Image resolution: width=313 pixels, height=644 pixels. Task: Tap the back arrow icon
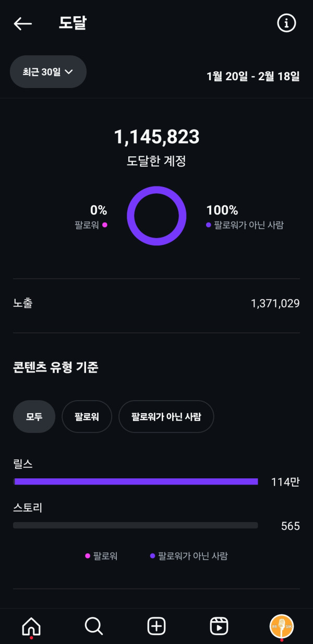(x=23, y=23)
